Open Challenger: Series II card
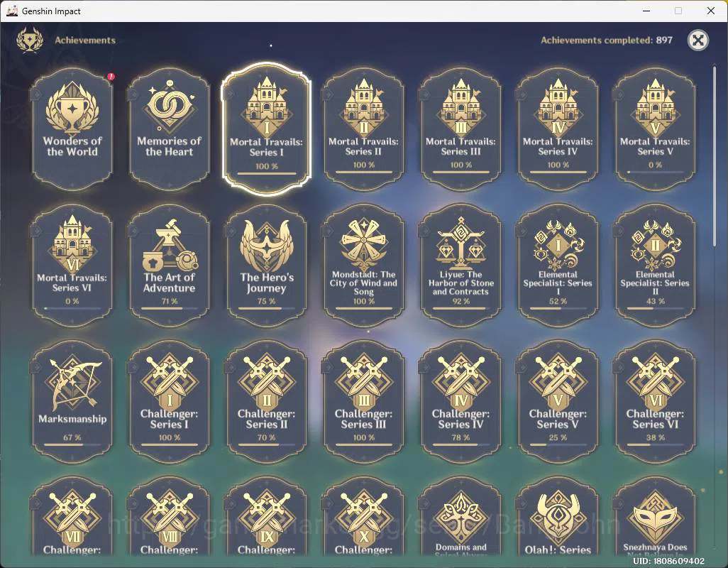 tap(267, 401)
